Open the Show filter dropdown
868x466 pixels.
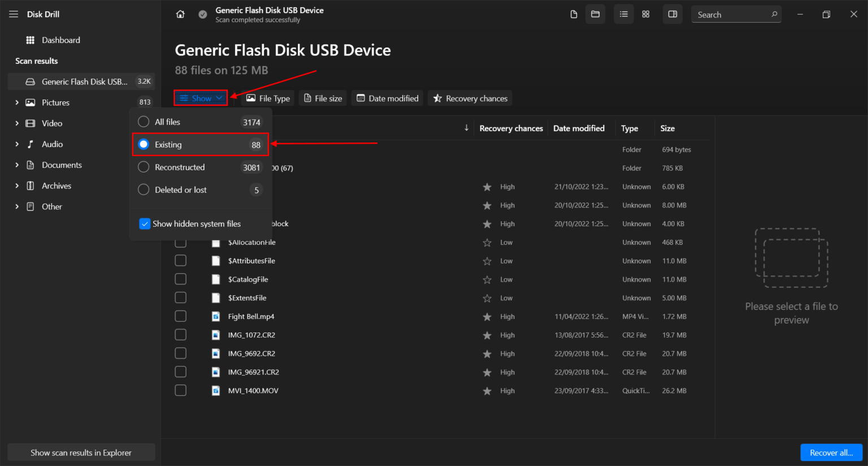200,97
